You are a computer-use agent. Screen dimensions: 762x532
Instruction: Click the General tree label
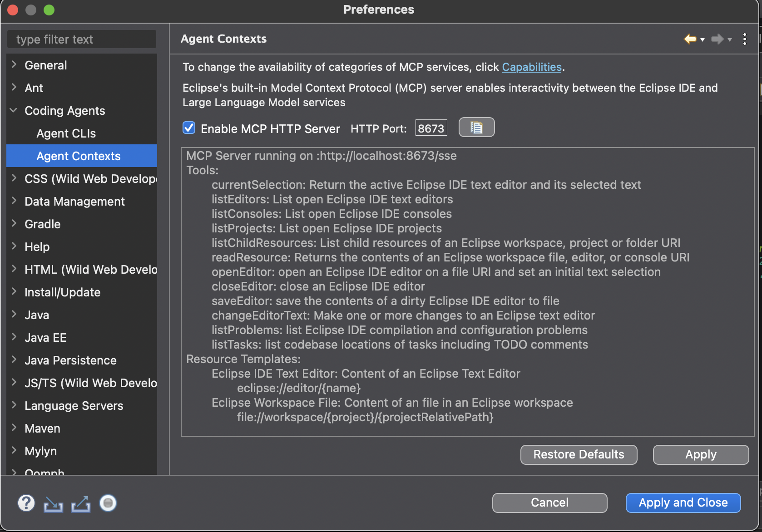(46, 65)
